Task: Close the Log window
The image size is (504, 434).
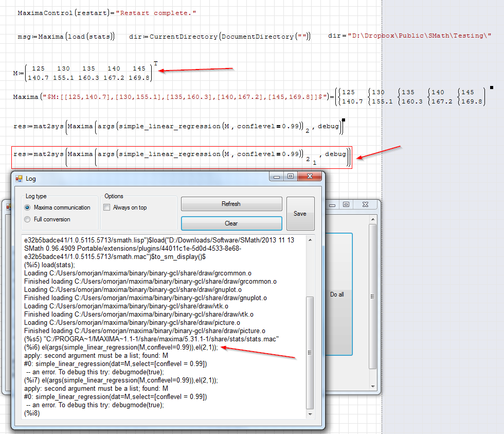Action: tap(310, 177)
